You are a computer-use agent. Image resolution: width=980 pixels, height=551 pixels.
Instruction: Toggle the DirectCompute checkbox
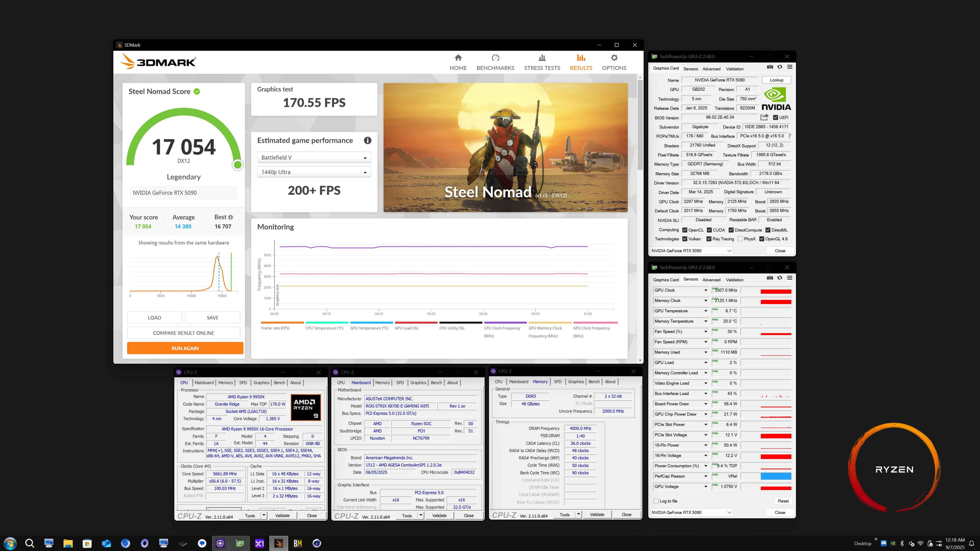click(x=731, y=230)
